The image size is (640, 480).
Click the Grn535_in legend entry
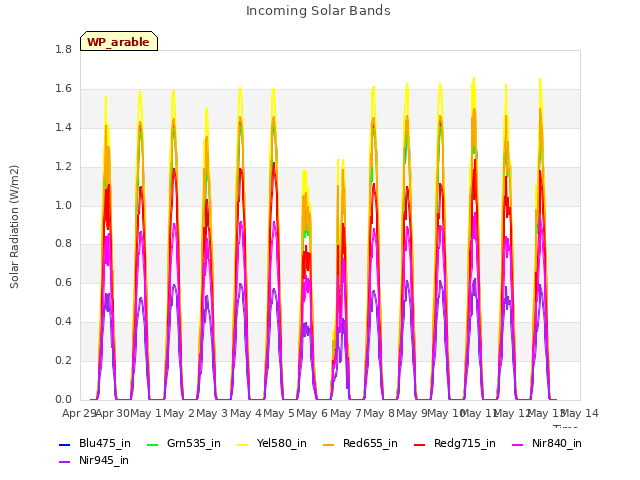click(184, 444)
